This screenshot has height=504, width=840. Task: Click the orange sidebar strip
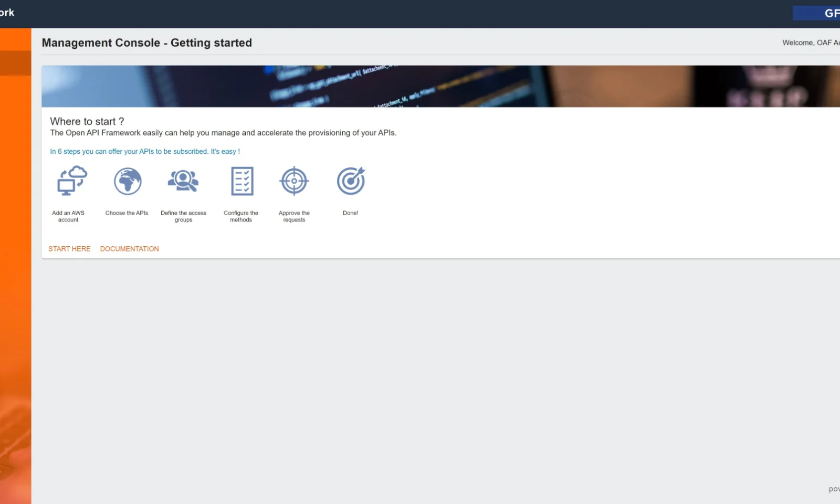tap(15, 315)
